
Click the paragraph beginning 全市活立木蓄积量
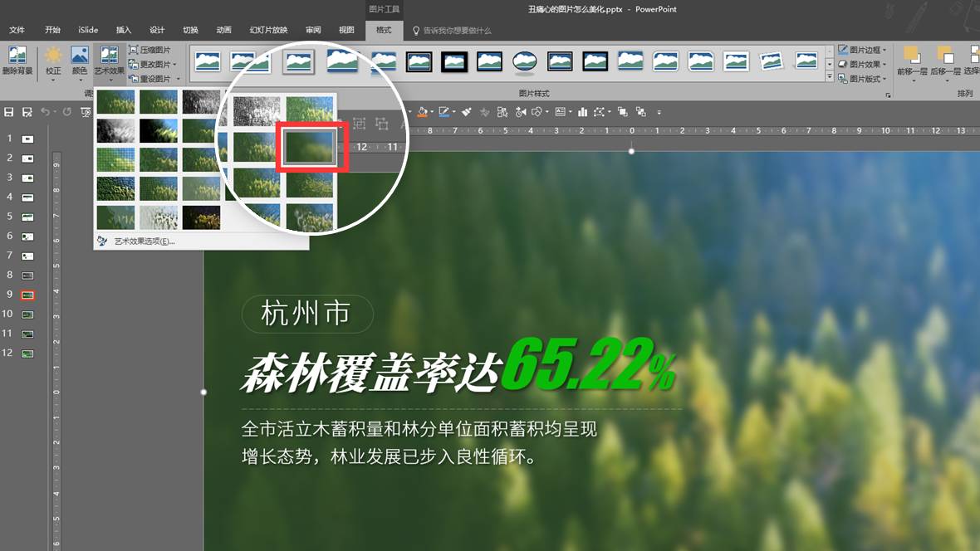pyautogui.click(x=419, y=442)
